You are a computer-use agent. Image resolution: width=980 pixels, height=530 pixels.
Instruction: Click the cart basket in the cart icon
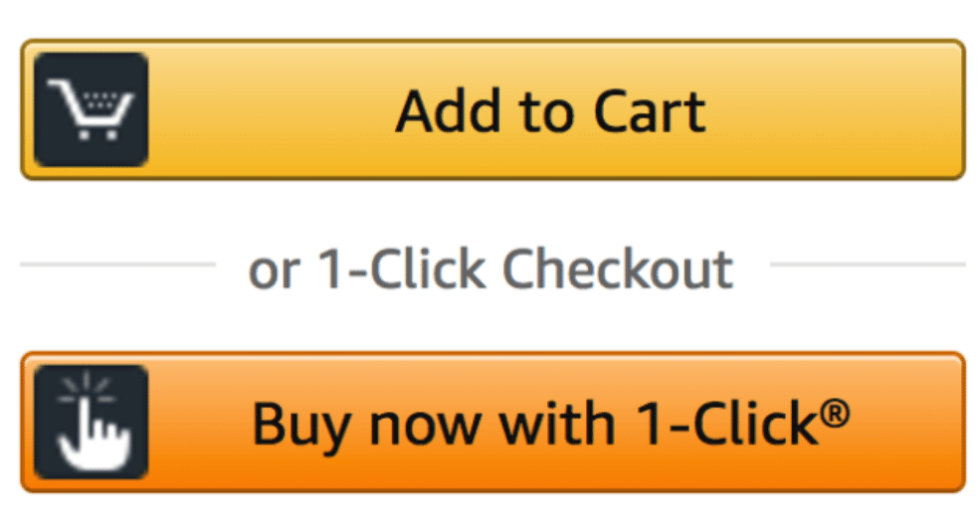point(100,105)
